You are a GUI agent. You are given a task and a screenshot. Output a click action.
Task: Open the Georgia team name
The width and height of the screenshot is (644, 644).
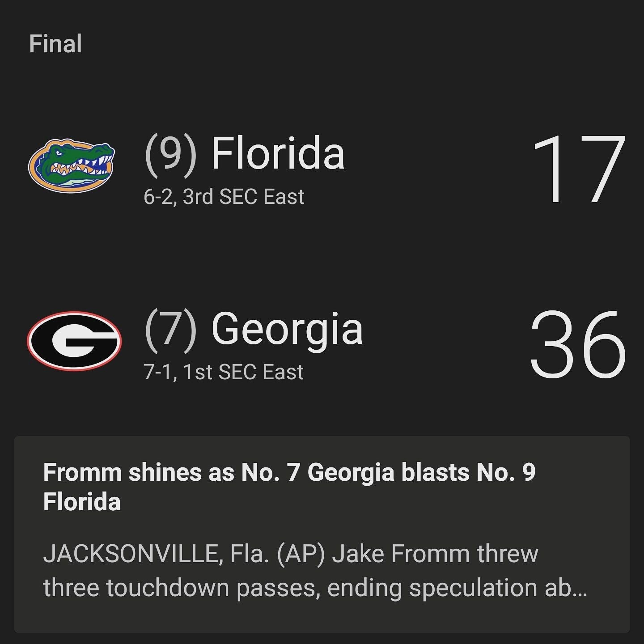pyautogui.click(x=287, y=329)
